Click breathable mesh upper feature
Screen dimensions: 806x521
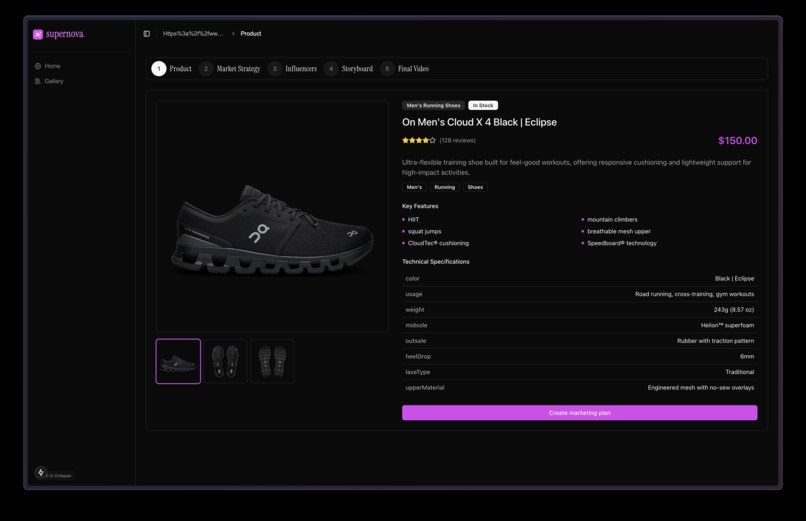pos(619,231)
